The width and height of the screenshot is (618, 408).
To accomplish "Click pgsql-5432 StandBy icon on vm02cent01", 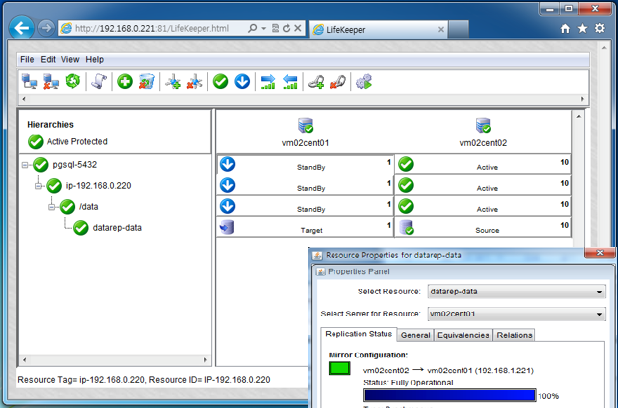I will pyautogui.click(x=227, y=164).
